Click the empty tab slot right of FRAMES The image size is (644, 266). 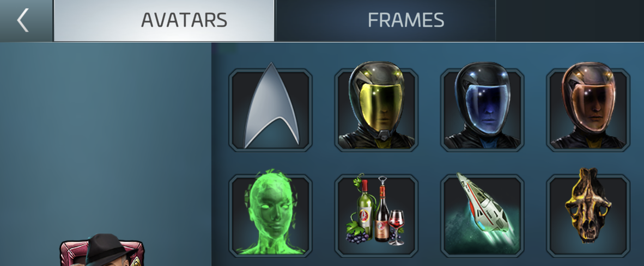click(x=570, y=21)
